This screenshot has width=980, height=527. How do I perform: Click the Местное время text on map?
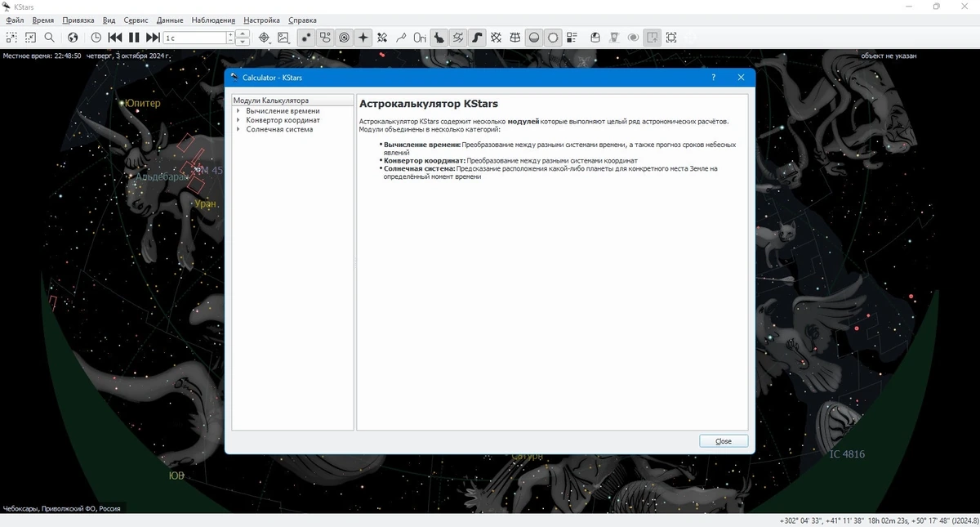click(x=87, y=56)
